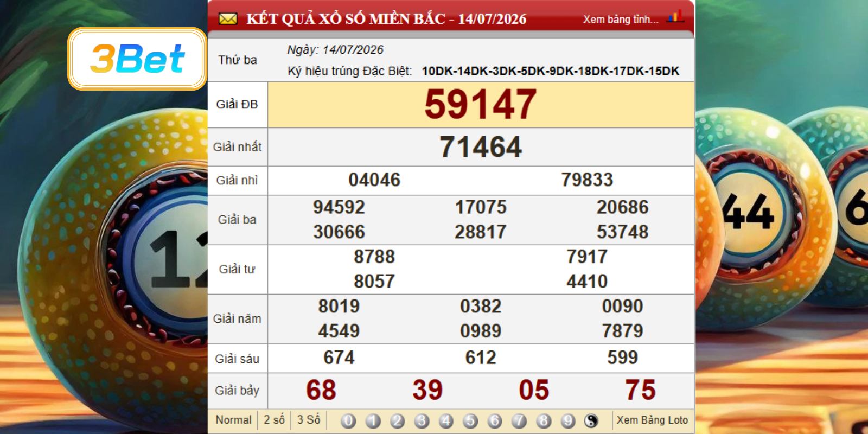Select digit filter ball 6
The width and height of the screenshot is (868, 434).
coord(495,420)
